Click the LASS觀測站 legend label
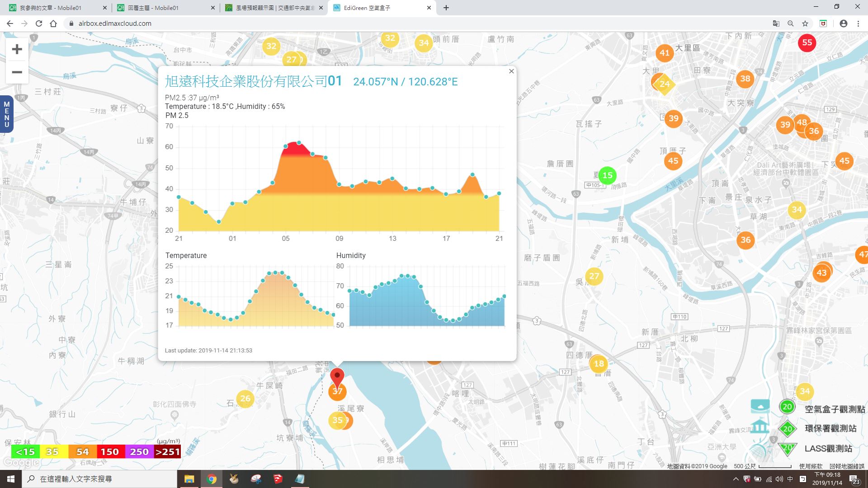Screen dimensions: 868x488 tap(828, 448)
